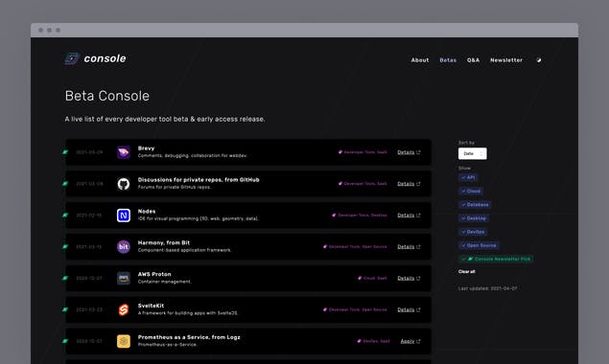The width and height of the screenshot is (609, 364).
Task: Uncheck the Desktop filter
Action: pyautogui.click(x=474, y=218)
